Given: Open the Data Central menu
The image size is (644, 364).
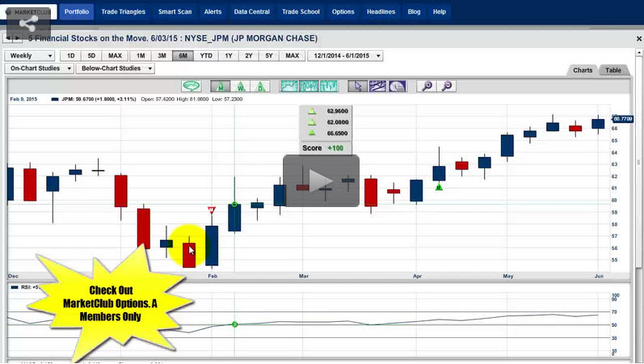Looking at the screenshot, I should [252, 11].
